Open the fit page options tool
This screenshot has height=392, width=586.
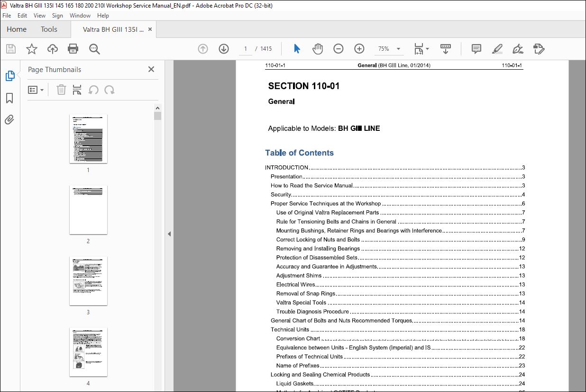tap(421, 48)
